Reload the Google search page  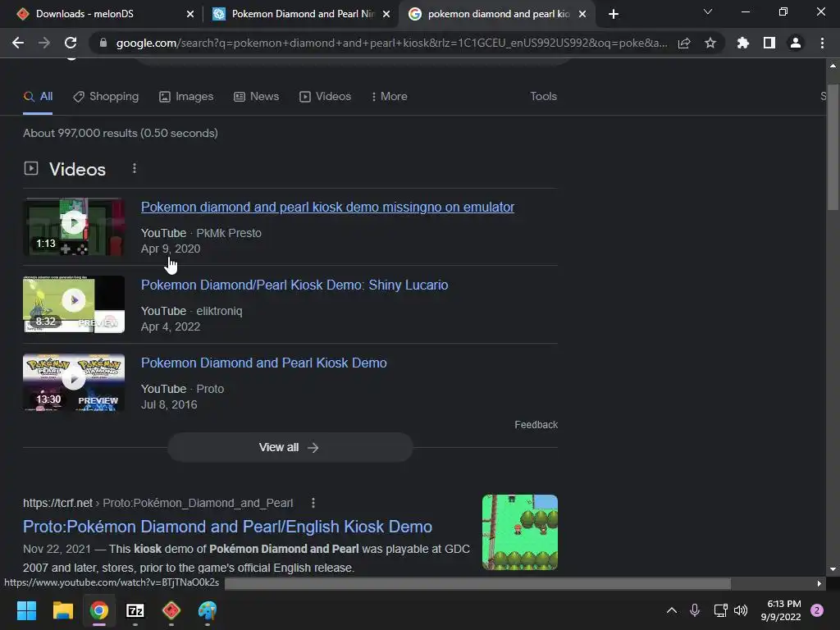click(x=71, y=43)
